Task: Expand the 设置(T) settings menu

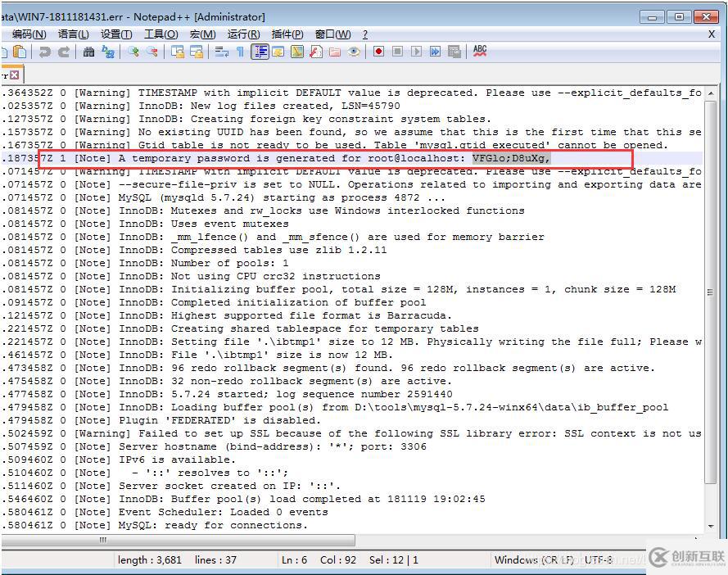Action: [x=116, y=34]
